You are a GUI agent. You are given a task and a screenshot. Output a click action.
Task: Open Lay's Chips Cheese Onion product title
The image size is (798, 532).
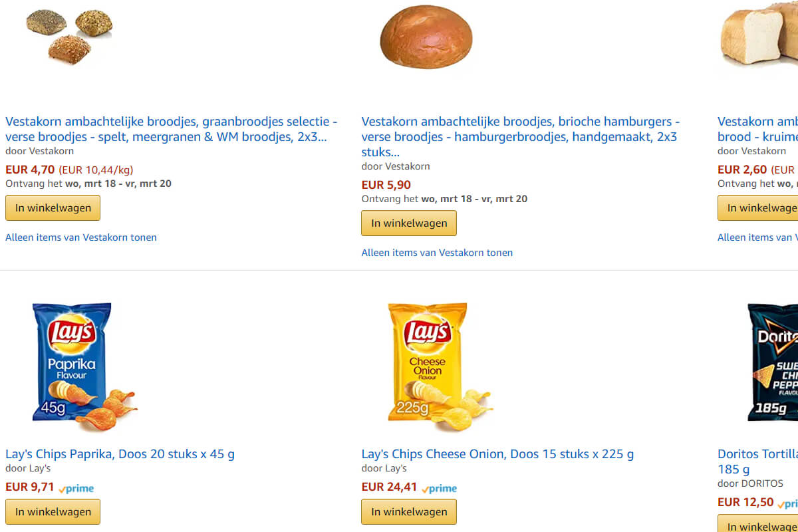[x=497, y=454]
